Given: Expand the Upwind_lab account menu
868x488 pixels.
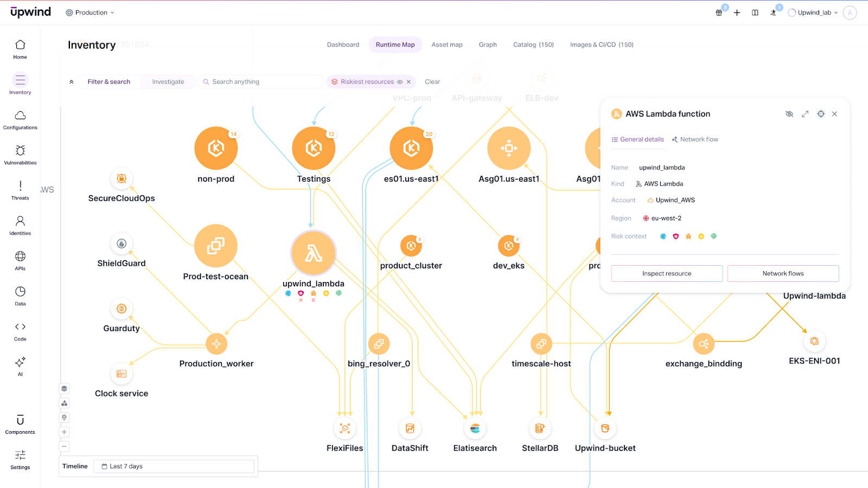Looking at the screenshot, I should [813, 12].
